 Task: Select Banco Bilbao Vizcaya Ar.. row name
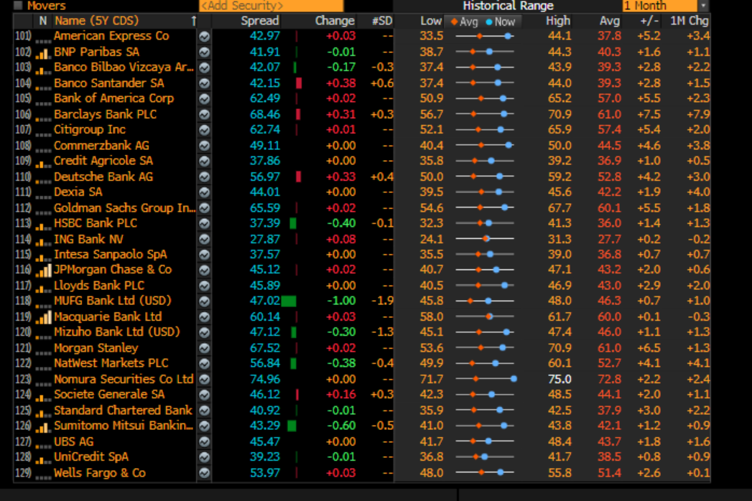pos(124,67)
